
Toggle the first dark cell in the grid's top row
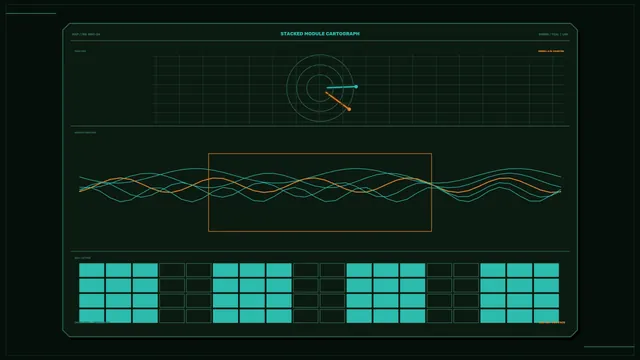point(172,270)
